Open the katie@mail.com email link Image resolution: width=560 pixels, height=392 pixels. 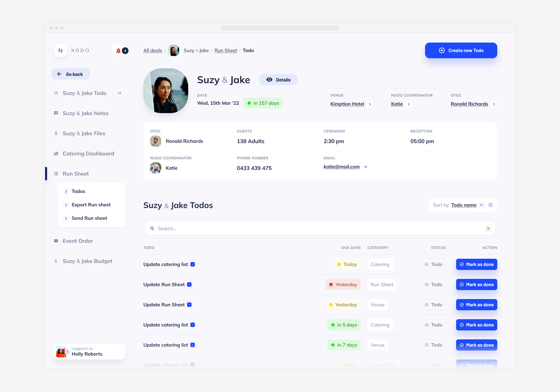point(342,167)
